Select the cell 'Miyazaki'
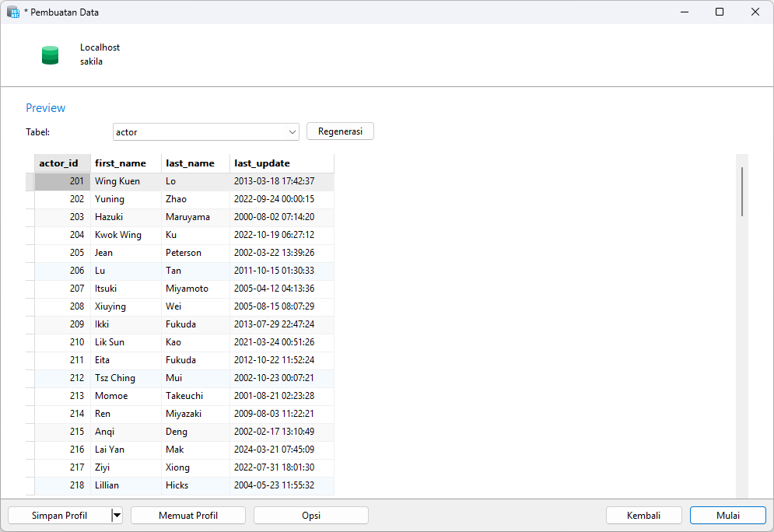The image size is (774, 532). [x=195, y=414]
